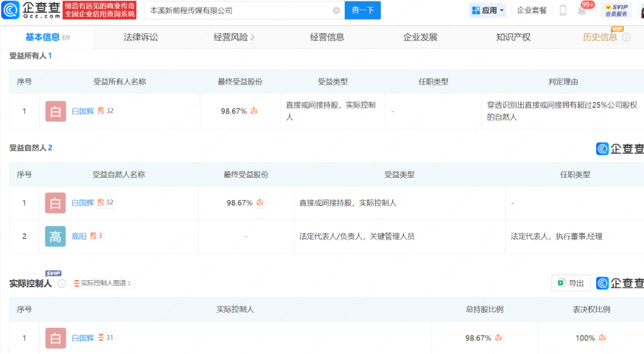This screenshot has width=644, height=354.
Task: Expand the 应用 dropdown menu
Action: point(488,11)
